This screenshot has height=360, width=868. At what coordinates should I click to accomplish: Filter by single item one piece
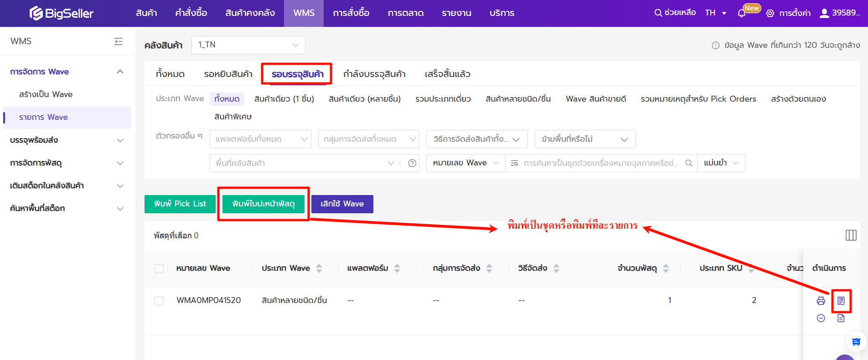tap(284, 99)
